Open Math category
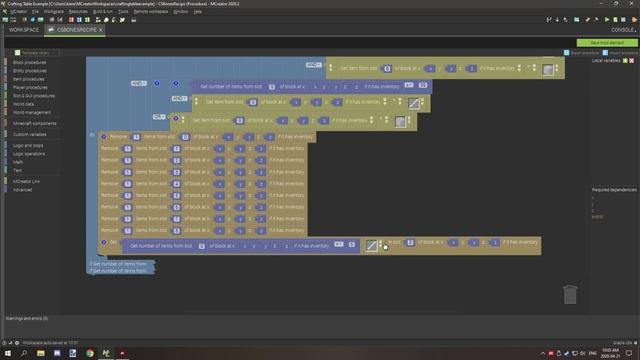The image size is (640, 360). [x=17, y=162]
